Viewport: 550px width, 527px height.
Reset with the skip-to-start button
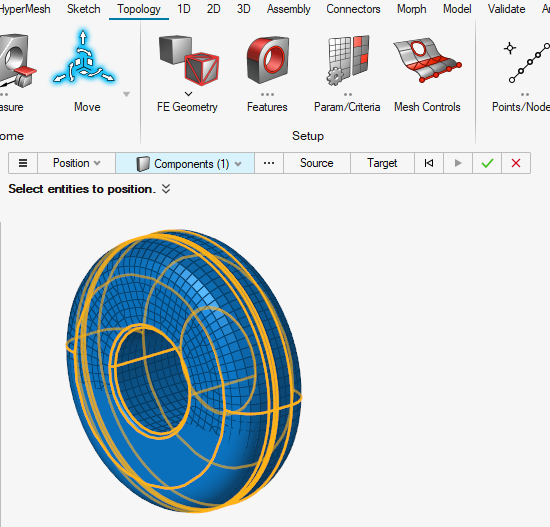coord(429,163)
